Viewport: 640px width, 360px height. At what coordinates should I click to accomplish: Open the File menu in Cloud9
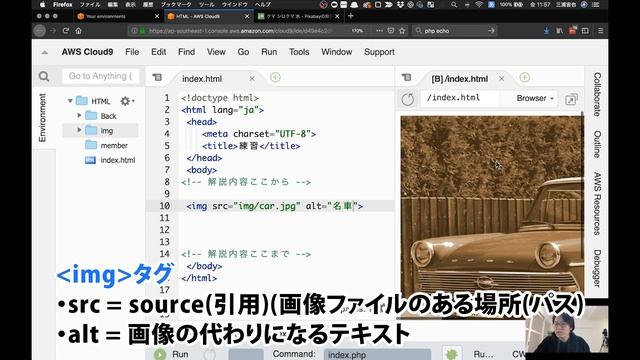click(x=132, y=52)
